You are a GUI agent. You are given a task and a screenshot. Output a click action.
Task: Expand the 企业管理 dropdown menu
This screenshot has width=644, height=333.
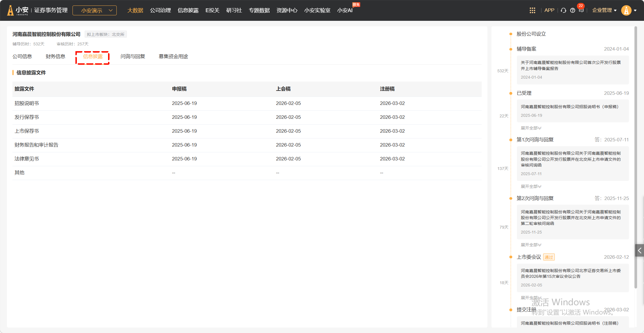(604, 10)
